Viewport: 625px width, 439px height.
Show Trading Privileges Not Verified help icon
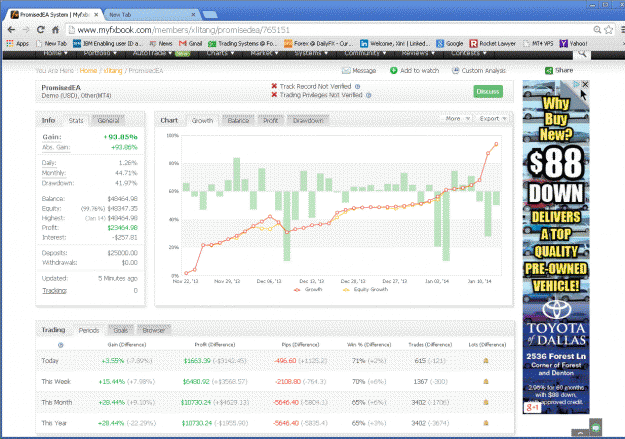(x=369, y=95)
